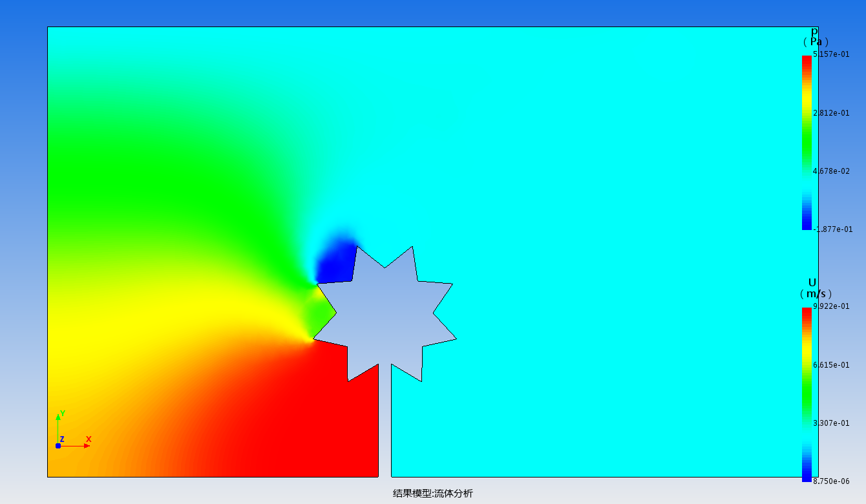Click the velocity value 6.615e-01 label
Viewport: 866px width, 504px height.
(831, 364)
